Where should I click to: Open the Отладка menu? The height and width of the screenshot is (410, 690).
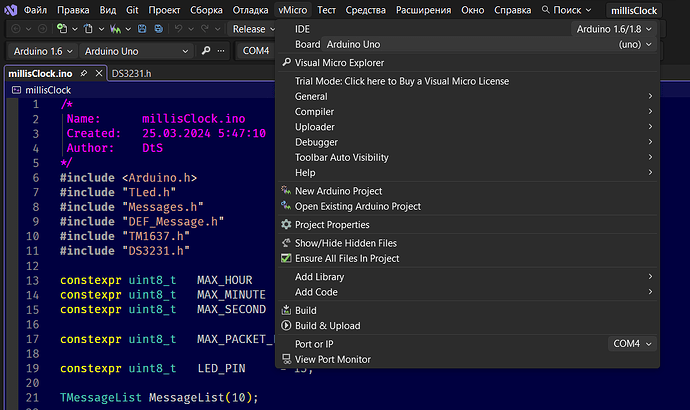click(250, 10)
